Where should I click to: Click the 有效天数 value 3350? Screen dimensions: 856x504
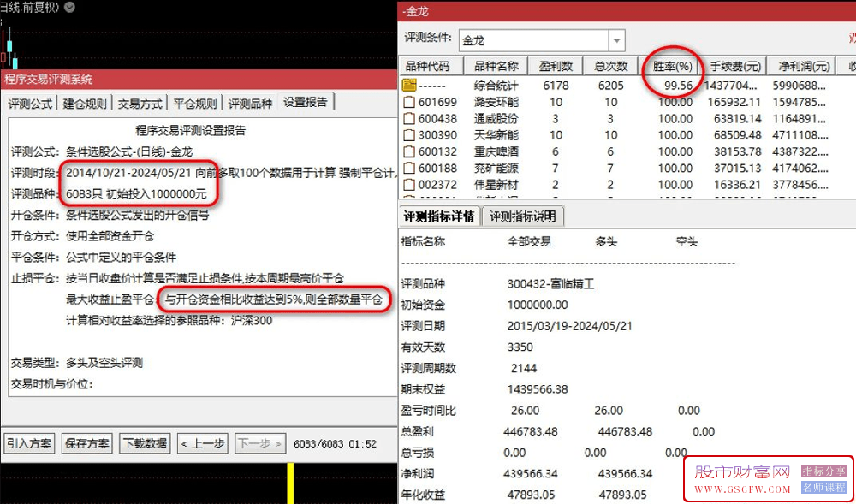coord(520,347)
